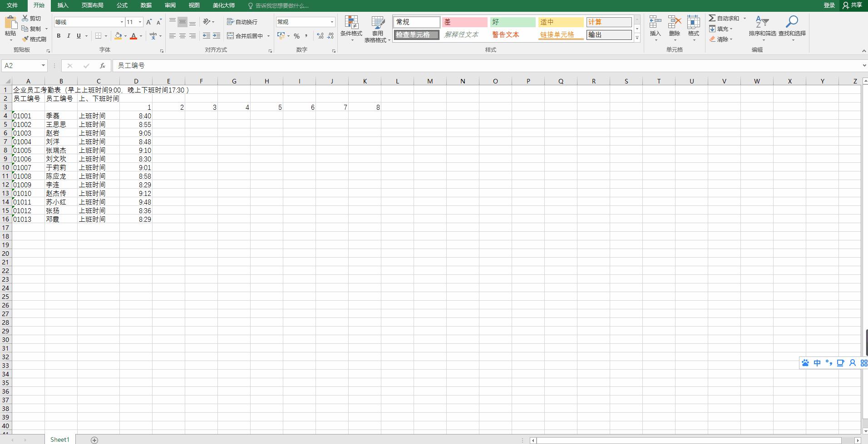
Task: Apply the 警告文本 warning text style
Action: pyautogui.click(x=513, y=35)
